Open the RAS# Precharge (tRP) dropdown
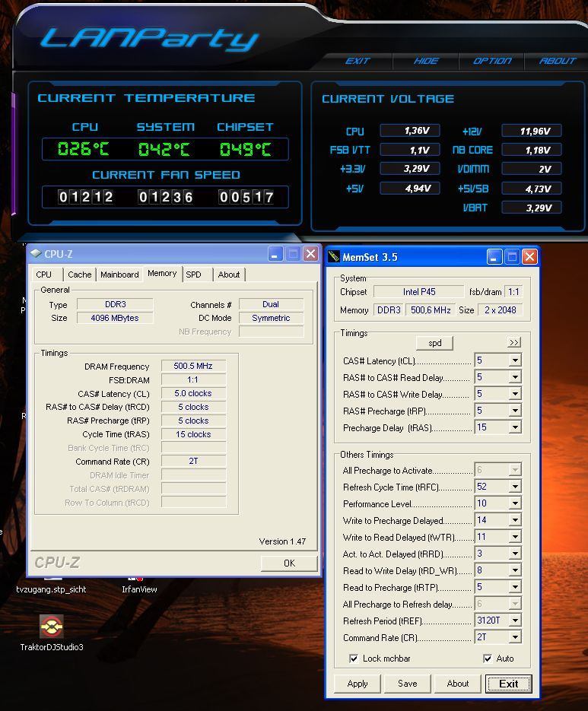 click(515, 411)
